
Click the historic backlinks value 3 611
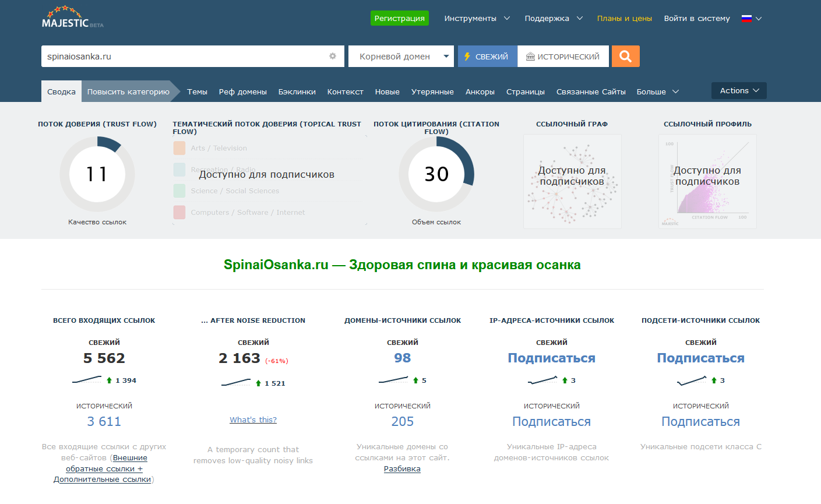click(x=104, y=421)
